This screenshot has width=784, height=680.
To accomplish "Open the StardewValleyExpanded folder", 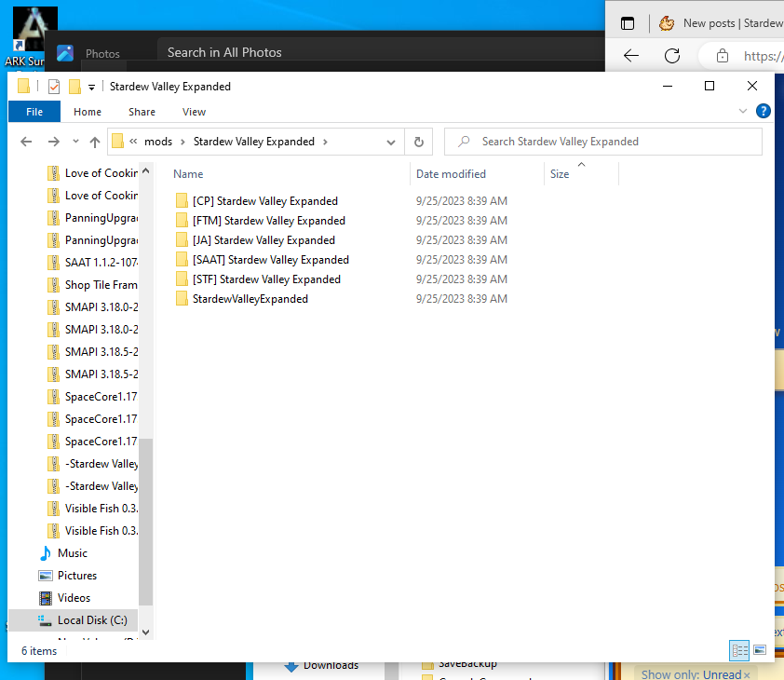I will point(250,299).
